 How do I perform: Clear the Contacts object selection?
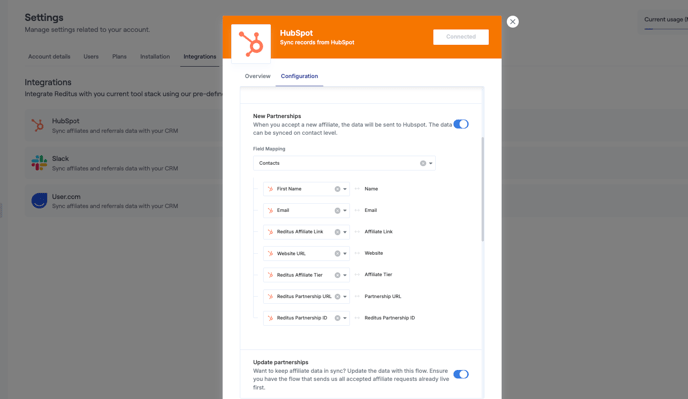point(423,163)
